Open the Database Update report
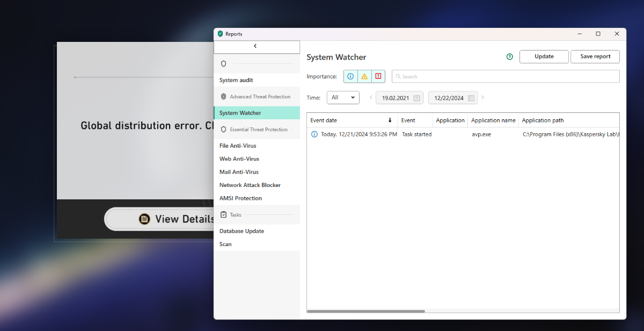This screenshot has height=331, width=644. [241, 231]
